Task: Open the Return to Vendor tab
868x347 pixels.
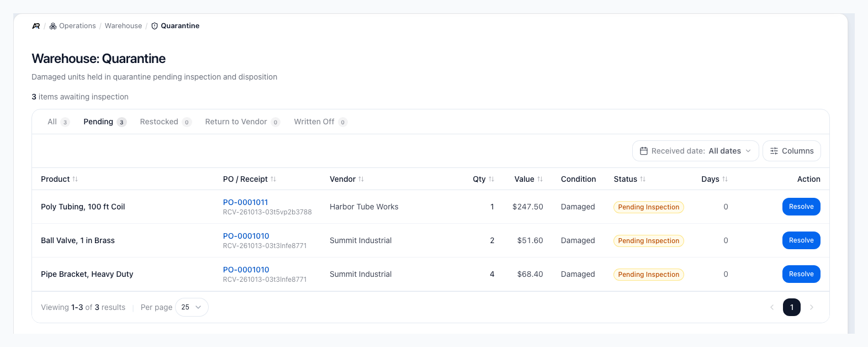Action: (242, 122)
